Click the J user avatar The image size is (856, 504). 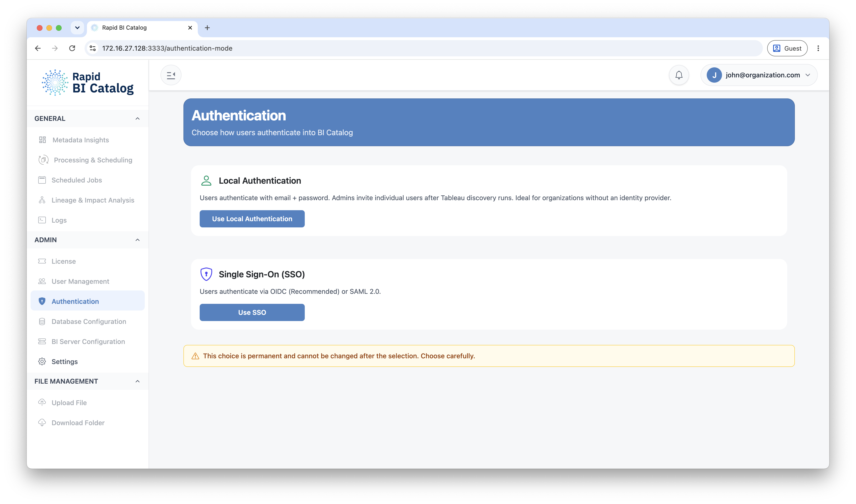tap(714, 75)
